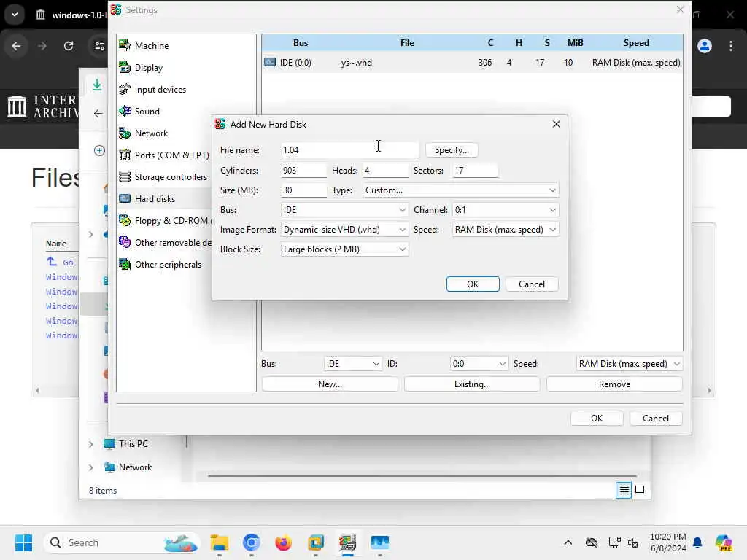This screenshot has width=747, height=560.
Task: Click browser reload button
Action: 69,46
